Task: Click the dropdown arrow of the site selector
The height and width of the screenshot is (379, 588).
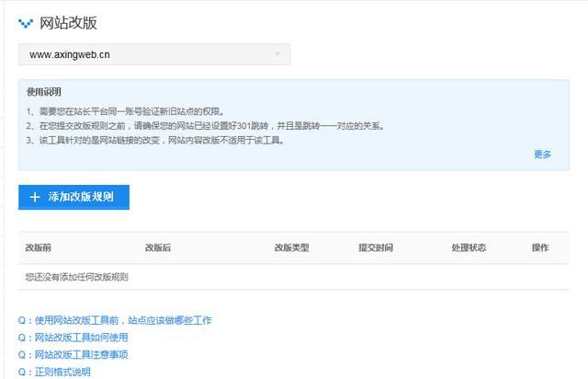Action: pyautogui.click(x=277, y=54)
